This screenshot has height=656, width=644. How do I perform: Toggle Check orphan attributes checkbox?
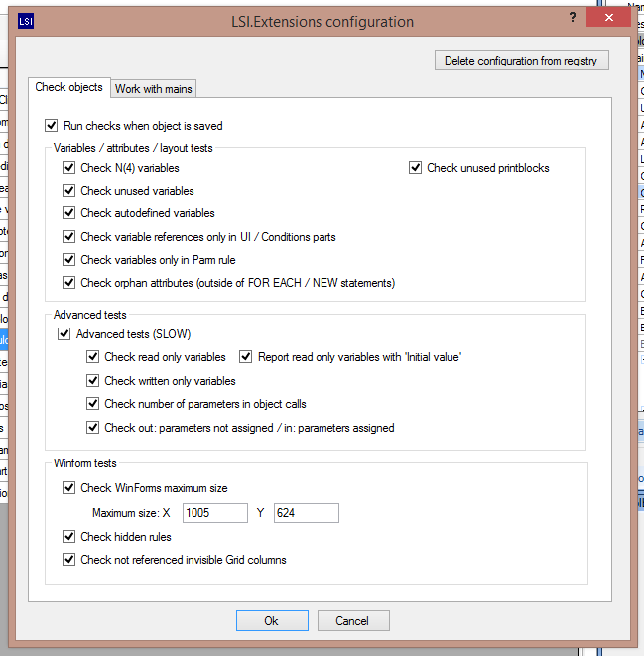69,283
